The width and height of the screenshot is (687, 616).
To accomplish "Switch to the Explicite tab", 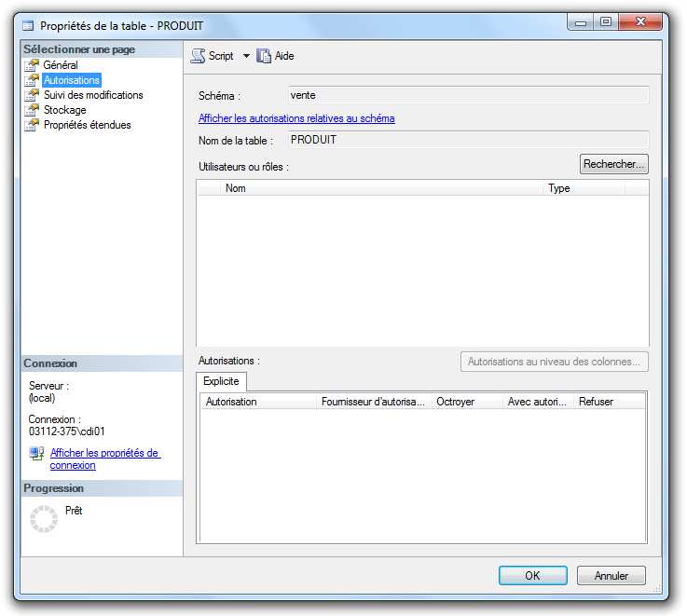I will point(221,381).
